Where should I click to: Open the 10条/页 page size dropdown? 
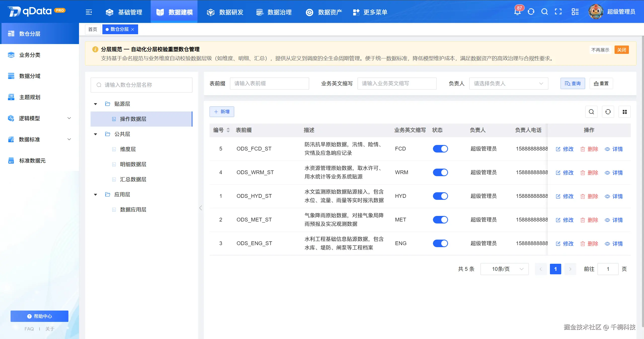pos(504,269)
